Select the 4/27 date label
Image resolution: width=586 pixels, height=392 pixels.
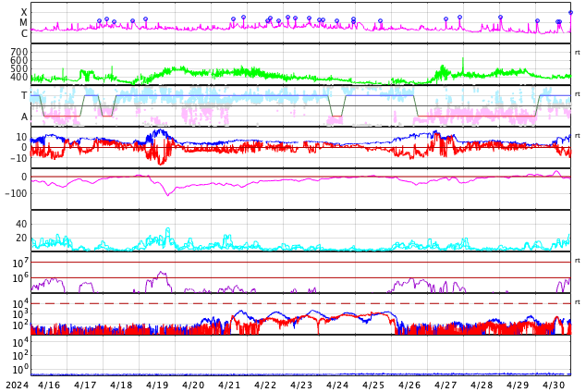446,385
